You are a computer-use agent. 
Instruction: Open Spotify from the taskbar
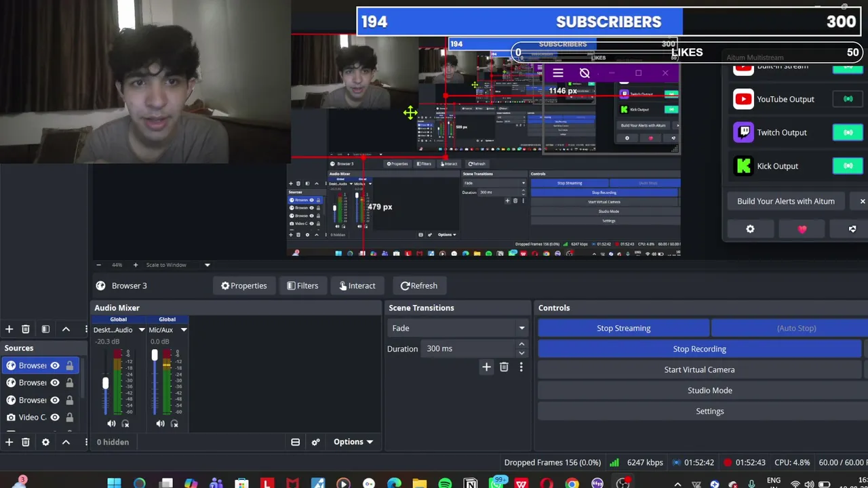(445, 483)
